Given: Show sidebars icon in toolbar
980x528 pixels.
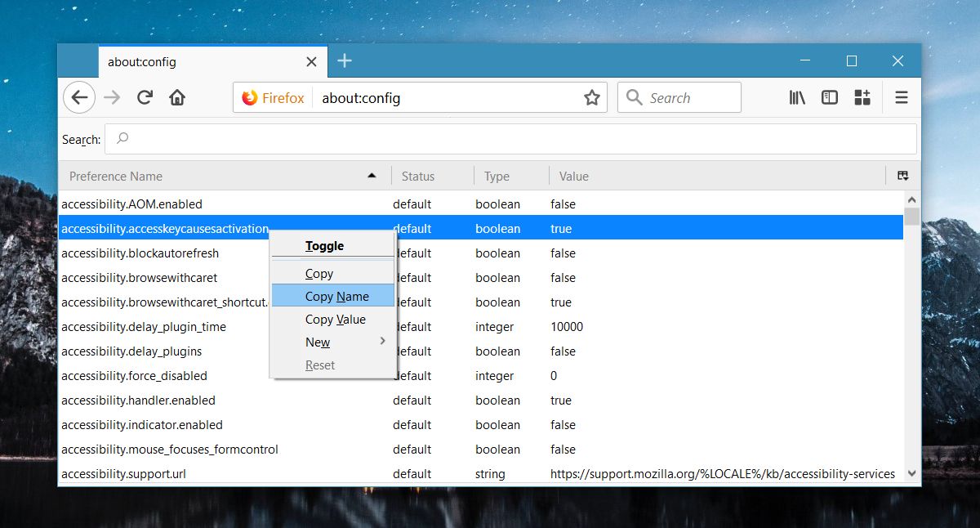Looking at the screenshot, I should point(830,98).
